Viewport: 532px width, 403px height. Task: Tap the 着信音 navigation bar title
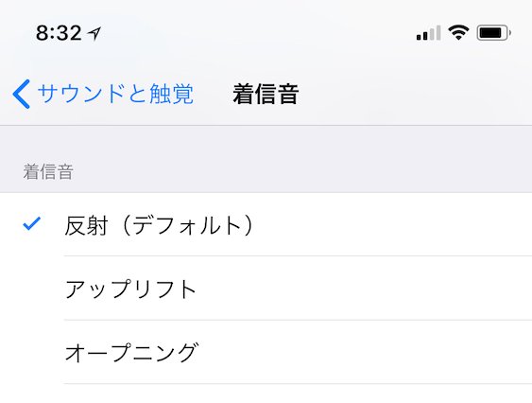266,94
